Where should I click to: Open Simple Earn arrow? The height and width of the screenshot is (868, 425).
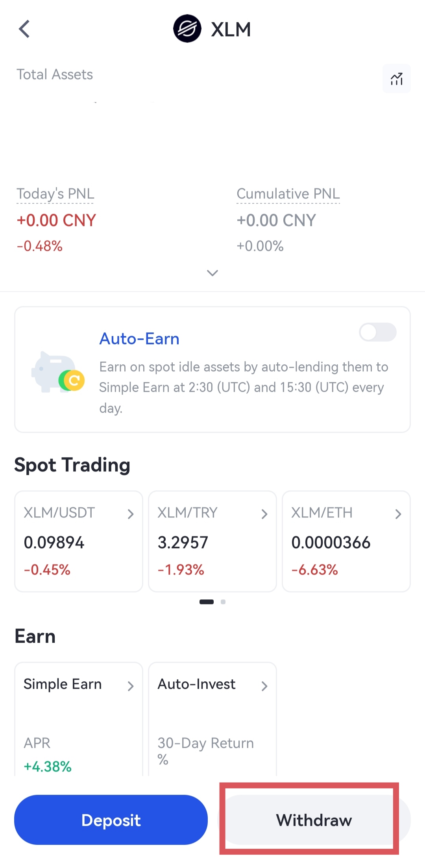tap(131, 686)
